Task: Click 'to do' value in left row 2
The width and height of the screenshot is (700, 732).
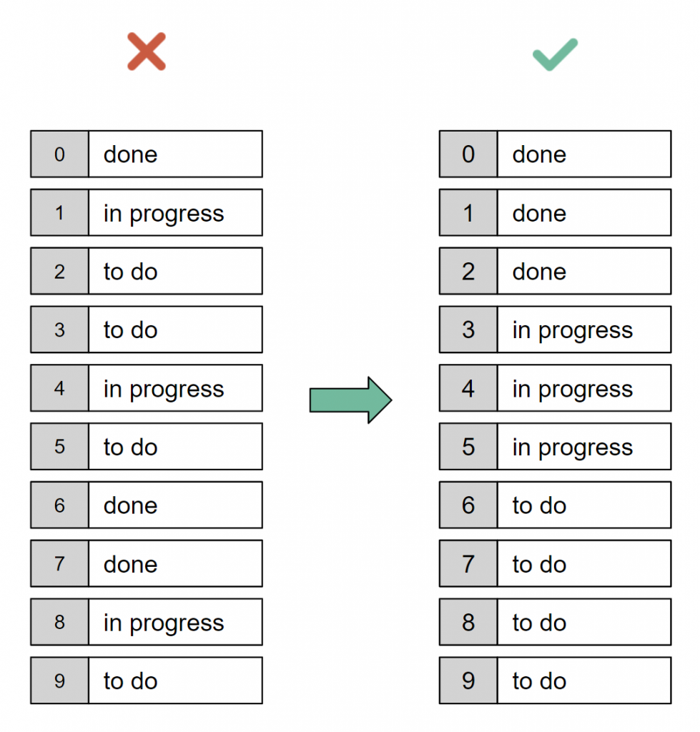Action: pos(175,271)
